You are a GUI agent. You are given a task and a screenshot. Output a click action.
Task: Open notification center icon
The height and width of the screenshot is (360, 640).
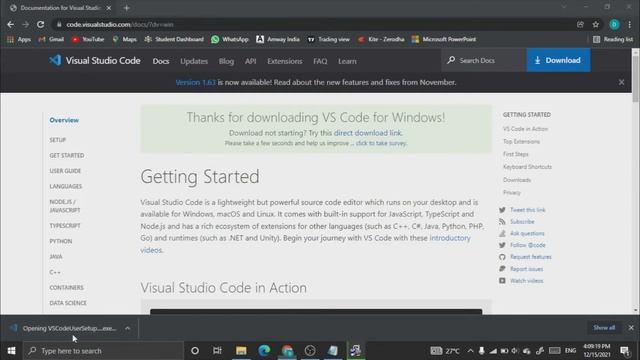(624, 351)
